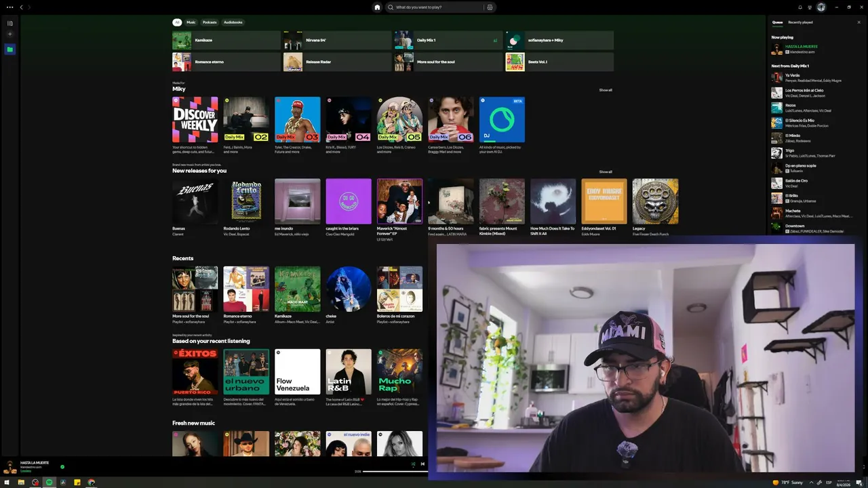The width and height of the screenshot is (868, 488).
Task: Open the sofianayhara + Miky blend tile
Action: [559, 40]
